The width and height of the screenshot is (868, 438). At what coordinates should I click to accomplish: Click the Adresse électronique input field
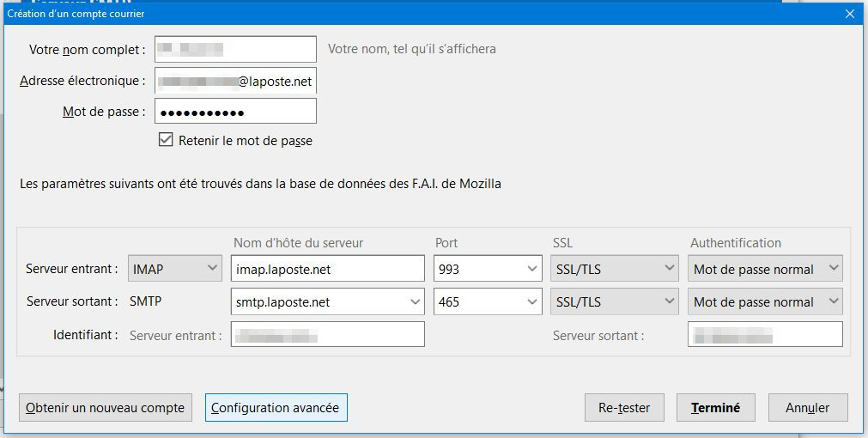[x=235, y=81]
